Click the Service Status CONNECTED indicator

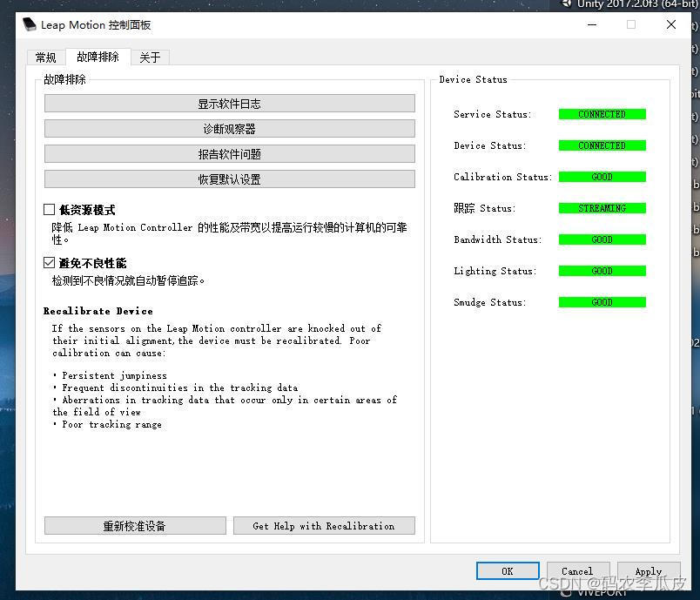click(x=602, y=114)
